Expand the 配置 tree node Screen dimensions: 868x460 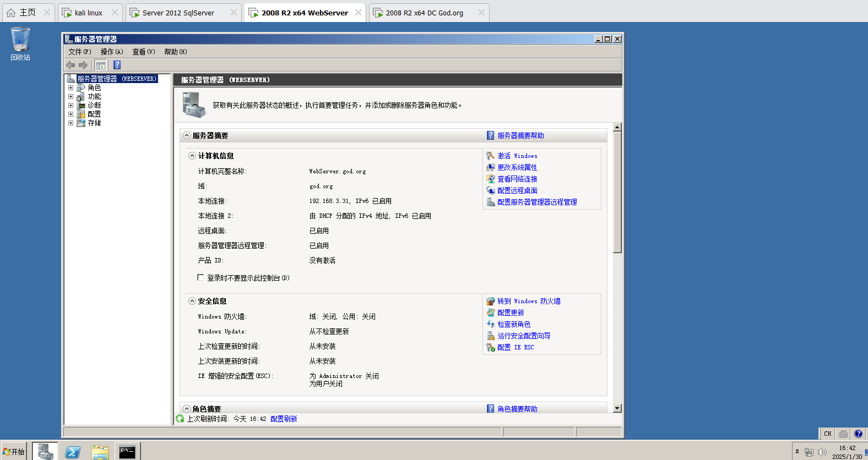(70, 114)
